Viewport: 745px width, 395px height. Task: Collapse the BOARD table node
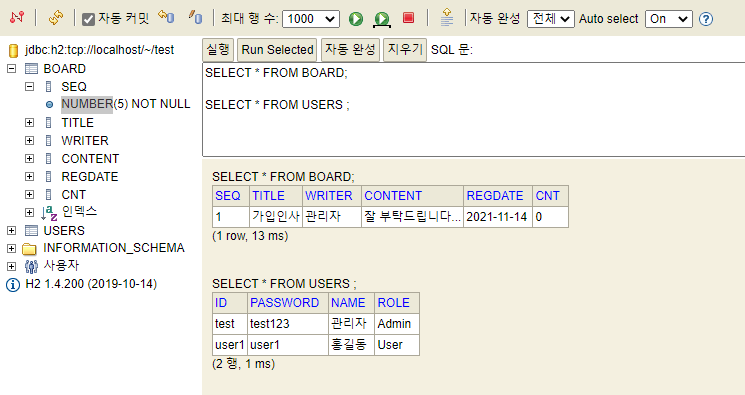11,69
